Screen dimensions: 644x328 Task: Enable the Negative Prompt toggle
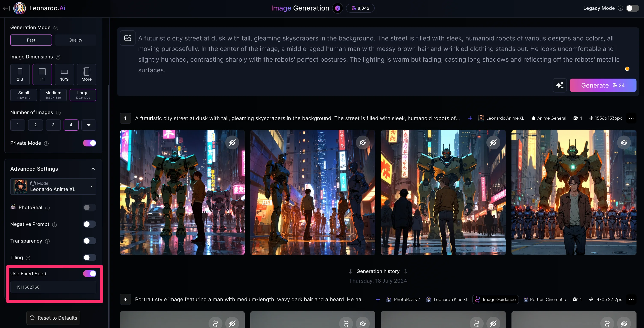[89, 224]
